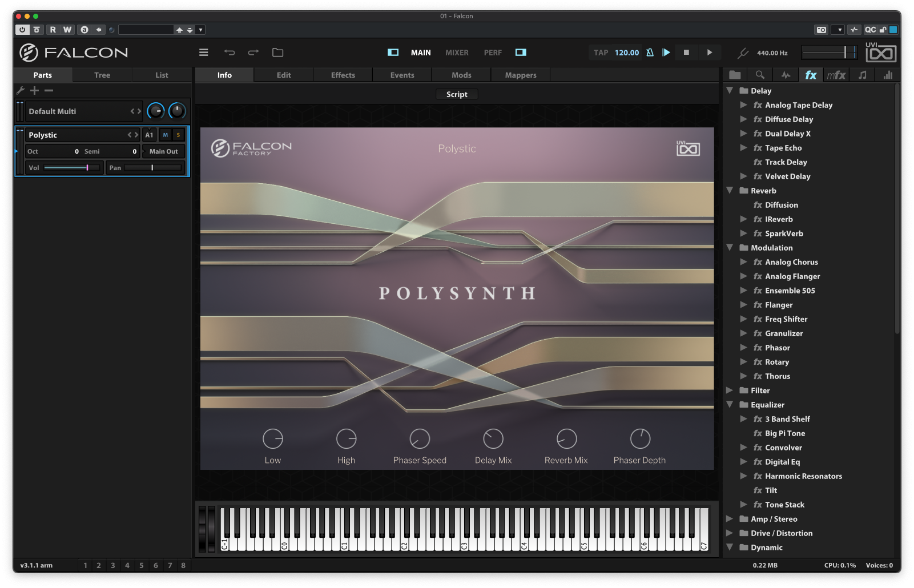Select the fx browser tab icon
Screen dimensions: 914x588
[x=811, y=75]
